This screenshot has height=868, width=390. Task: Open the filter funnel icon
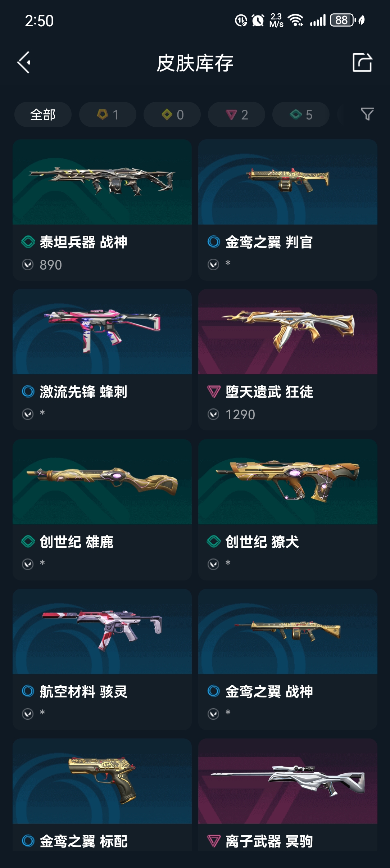pyautogui.click(x=367, y=114)
